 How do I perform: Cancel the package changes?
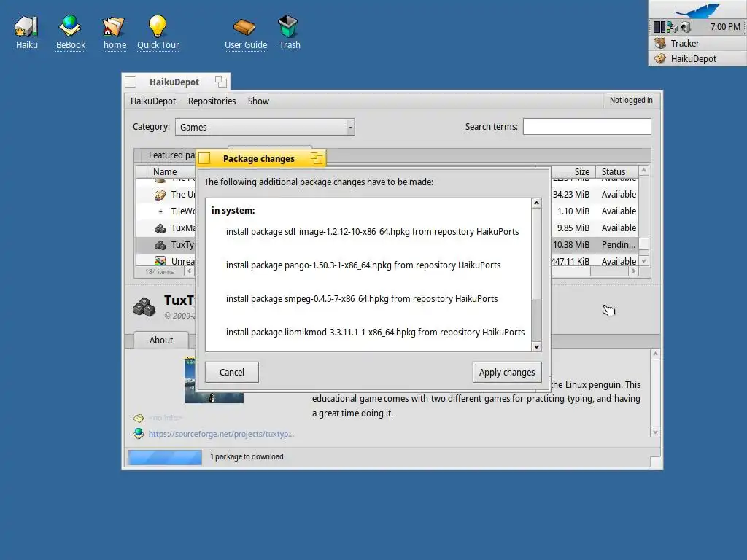click(x=231, y=372)
